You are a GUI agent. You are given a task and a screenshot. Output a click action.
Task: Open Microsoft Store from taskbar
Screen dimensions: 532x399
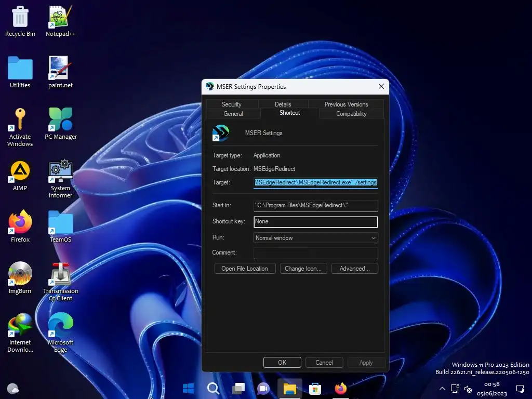point(315,388)
